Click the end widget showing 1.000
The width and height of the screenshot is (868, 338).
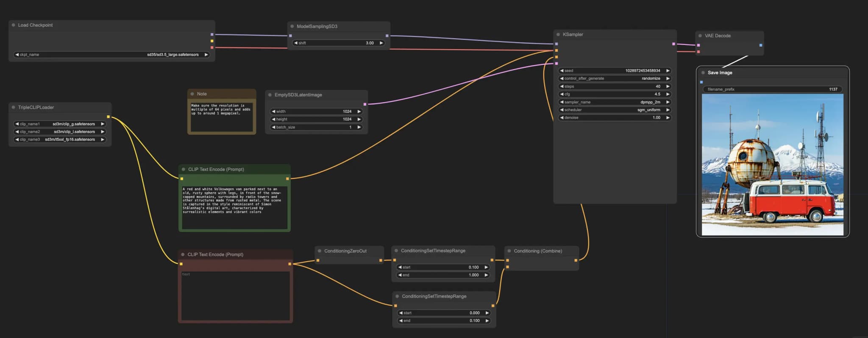point(443,275)
